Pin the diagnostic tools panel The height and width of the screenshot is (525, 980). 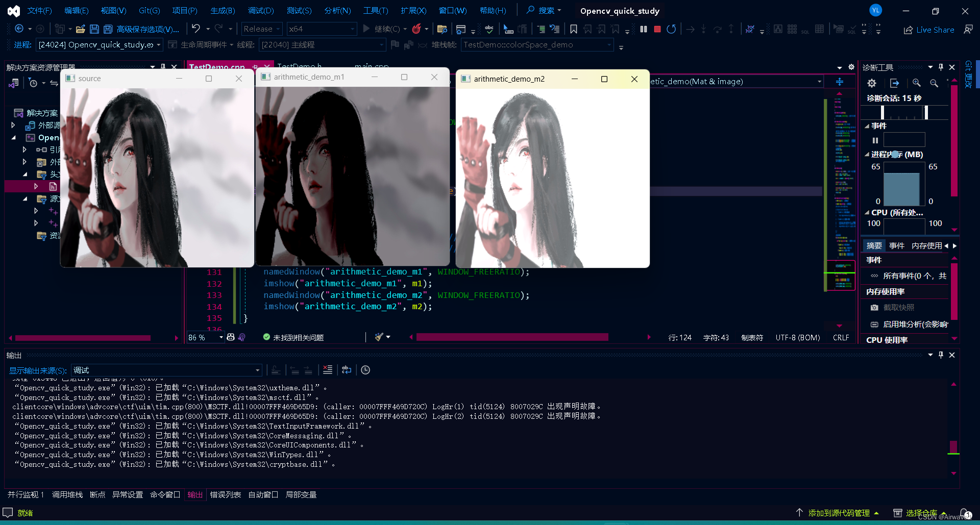(x=941, y=67)
